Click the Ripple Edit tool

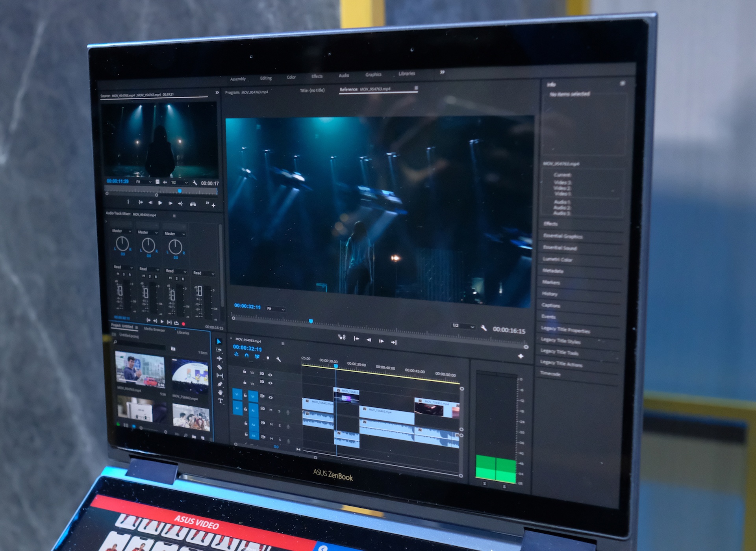click(219, 358)
